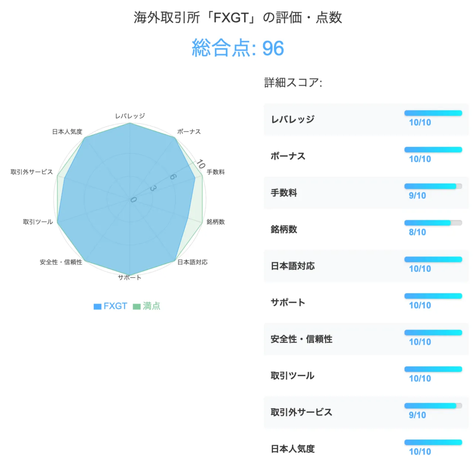The height and width of the screenshot is (466, 476).
Task: Click the 日本語対応 row label in score list
Action: pos(292,266)
